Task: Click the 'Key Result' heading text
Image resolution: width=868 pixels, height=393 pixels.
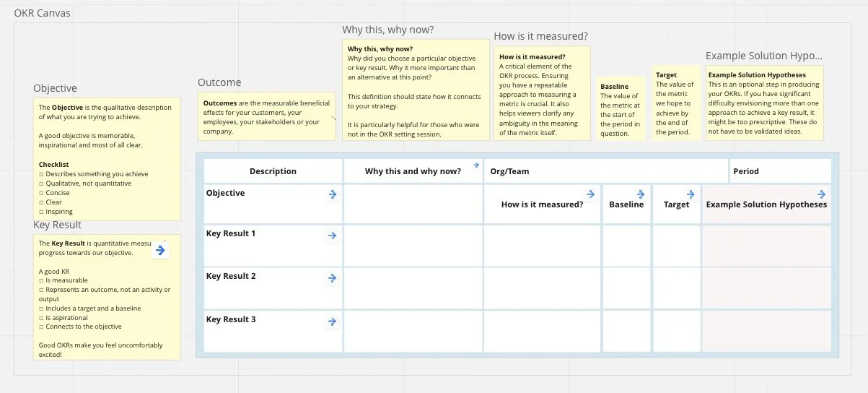Action: pyautogui.click(x=58, y=225)
